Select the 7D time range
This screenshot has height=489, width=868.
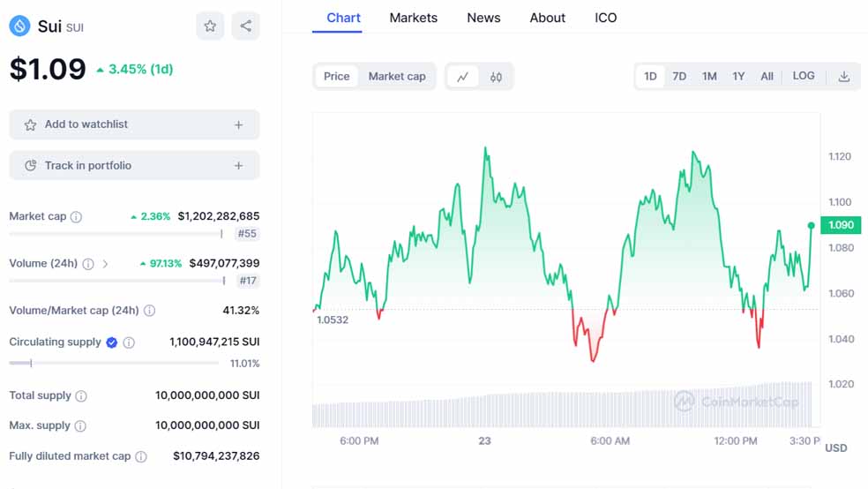[x=679, y=77]
